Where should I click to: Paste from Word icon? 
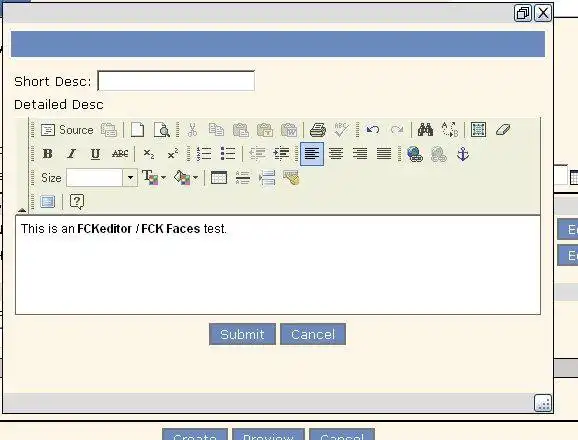289,130
